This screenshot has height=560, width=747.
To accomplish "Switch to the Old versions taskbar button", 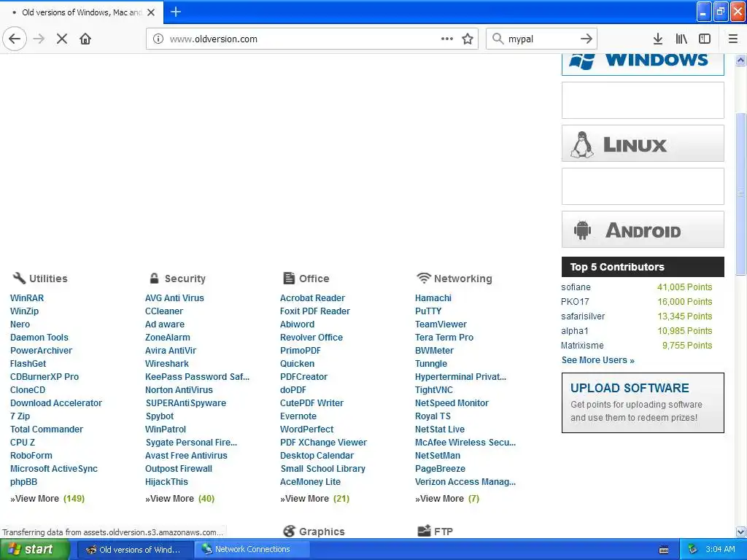I will pyautogui.click(x=135, y=549).
